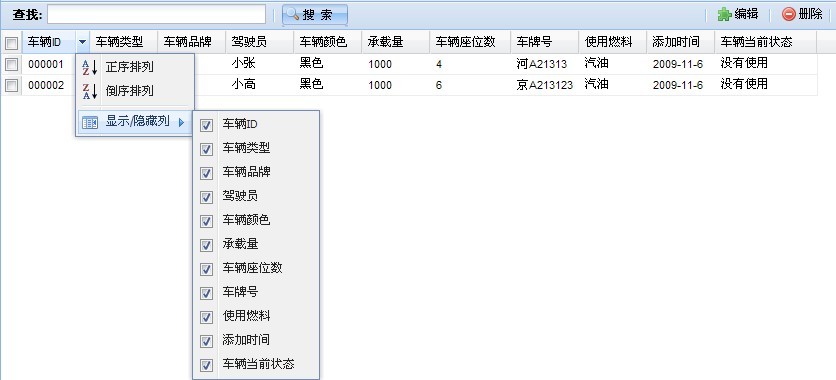Click driver cell 小张
This screenshot has height=380, width=836.
pos(243,64)
